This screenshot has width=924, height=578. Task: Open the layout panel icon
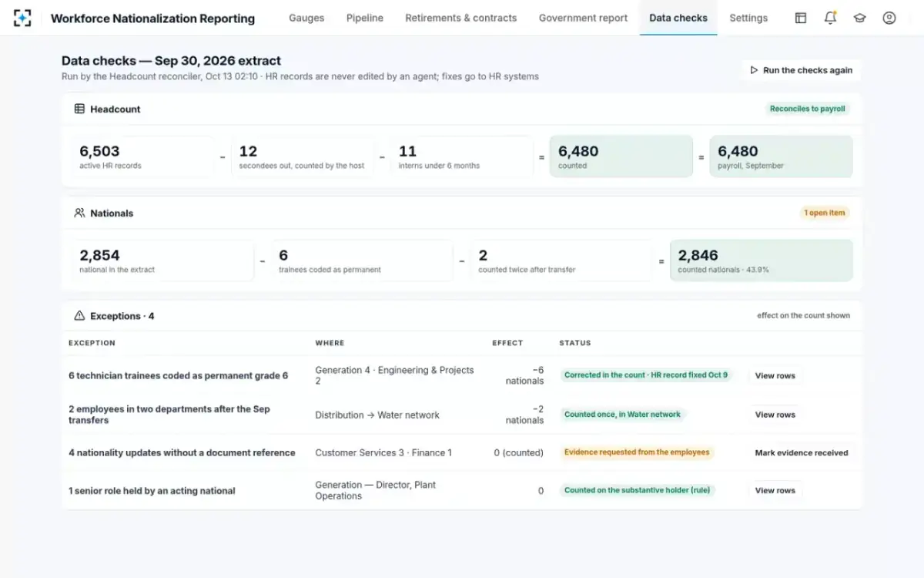coord(801,18)
